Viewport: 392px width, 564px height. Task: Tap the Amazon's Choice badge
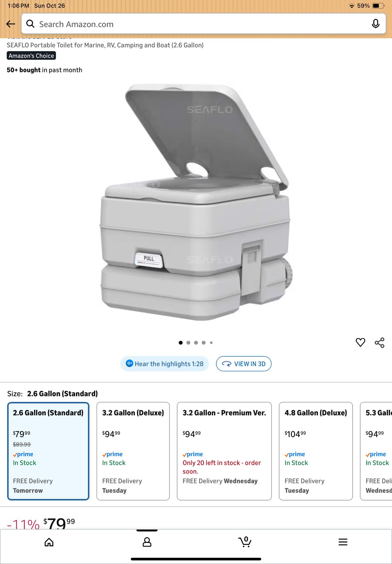click(x=31, y=56)
